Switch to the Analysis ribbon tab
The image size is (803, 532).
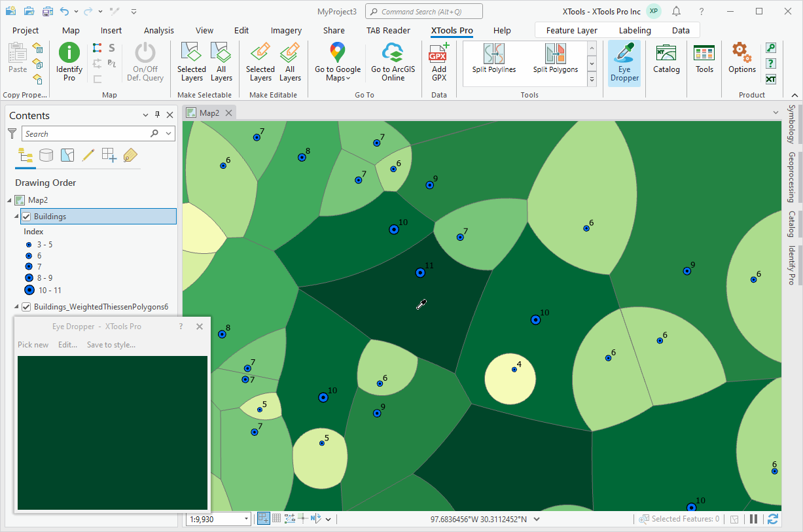(x=159, y=30)
